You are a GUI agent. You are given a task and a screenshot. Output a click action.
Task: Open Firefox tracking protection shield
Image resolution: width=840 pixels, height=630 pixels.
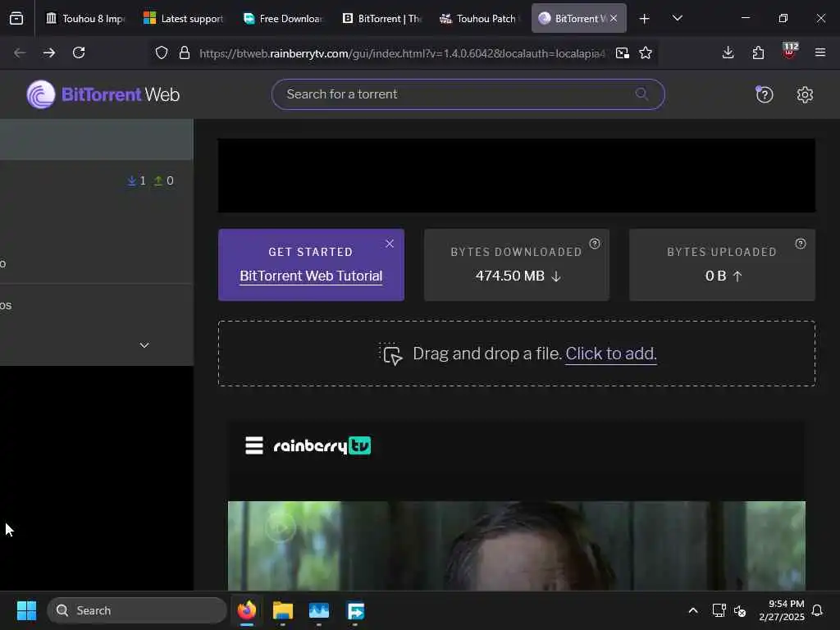[x=162, y=52]
